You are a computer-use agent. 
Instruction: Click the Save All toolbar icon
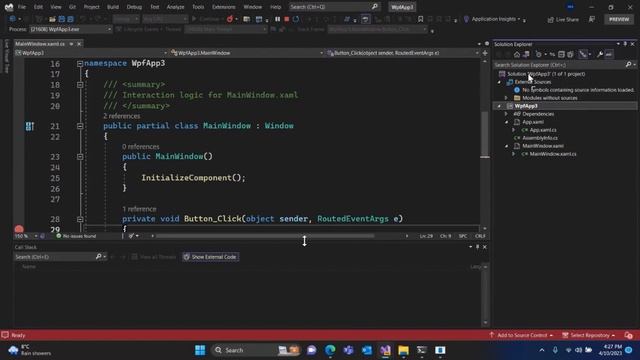point(71,19)
